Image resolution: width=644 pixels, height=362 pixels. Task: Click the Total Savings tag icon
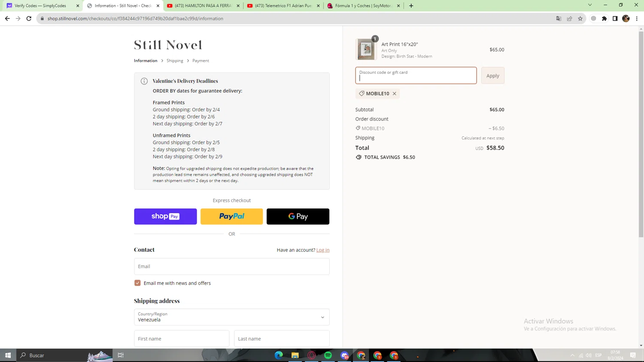pos(358,157)
